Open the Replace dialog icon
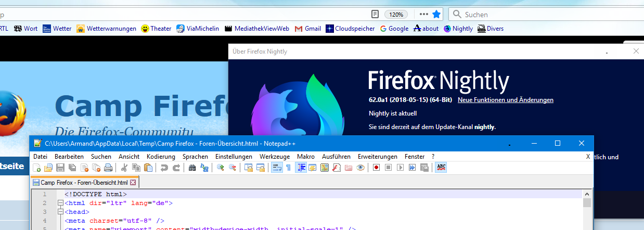644x230 pixels. [204, 168]
